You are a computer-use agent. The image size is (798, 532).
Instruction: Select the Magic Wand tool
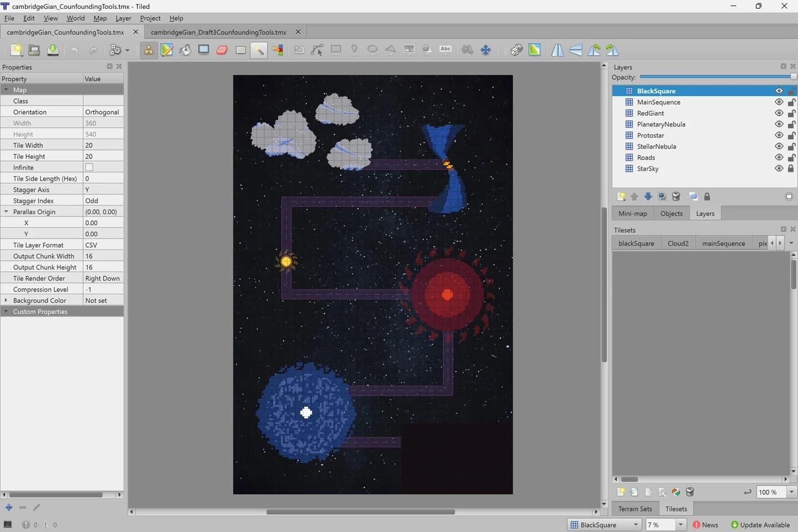coord(259,50)
